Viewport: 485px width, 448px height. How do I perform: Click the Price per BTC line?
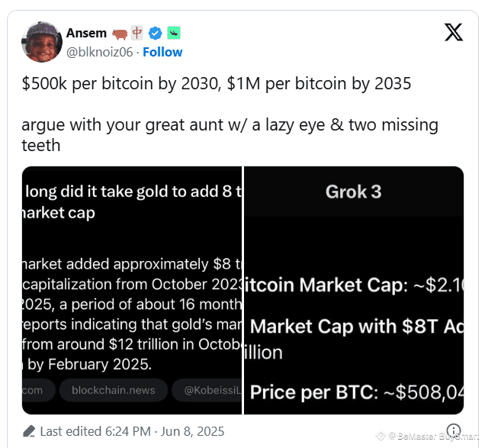click(x=357, y=392)
